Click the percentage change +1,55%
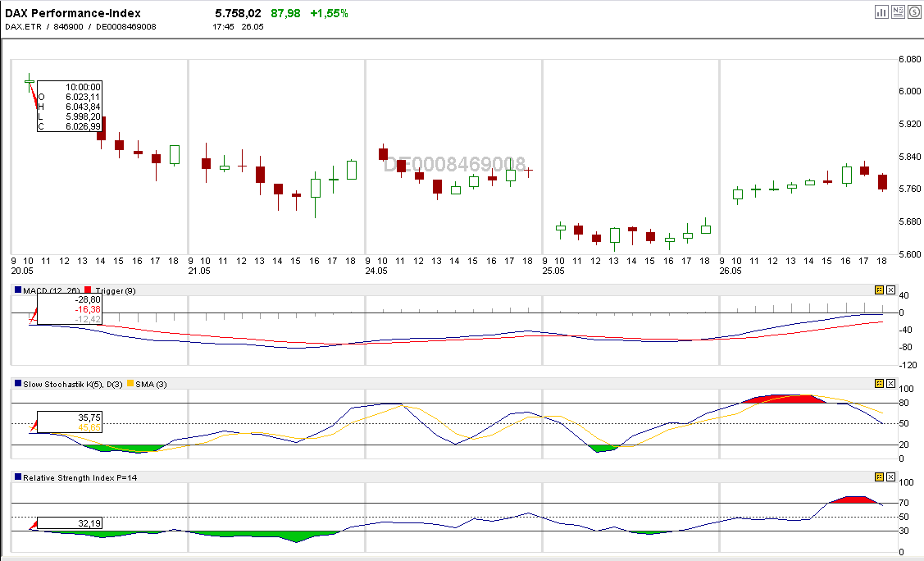The height and width of the screenshot is (561, 924). coord(329,13)
